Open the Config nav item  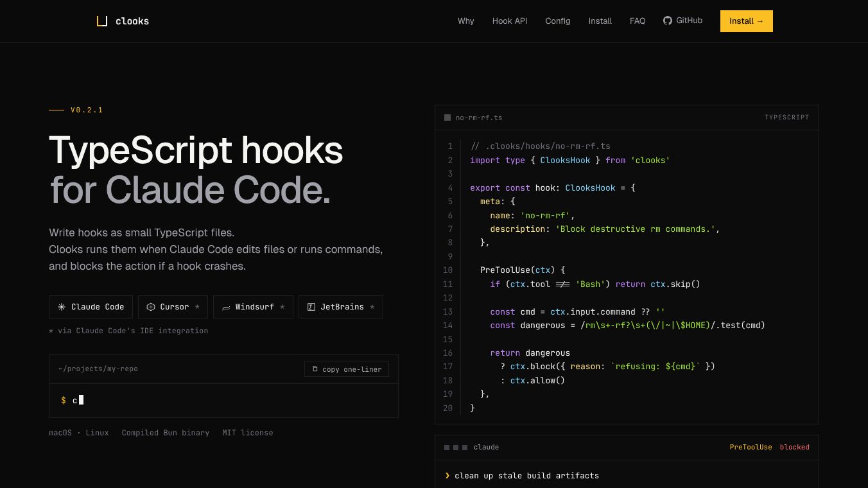[x=558, y=21]
